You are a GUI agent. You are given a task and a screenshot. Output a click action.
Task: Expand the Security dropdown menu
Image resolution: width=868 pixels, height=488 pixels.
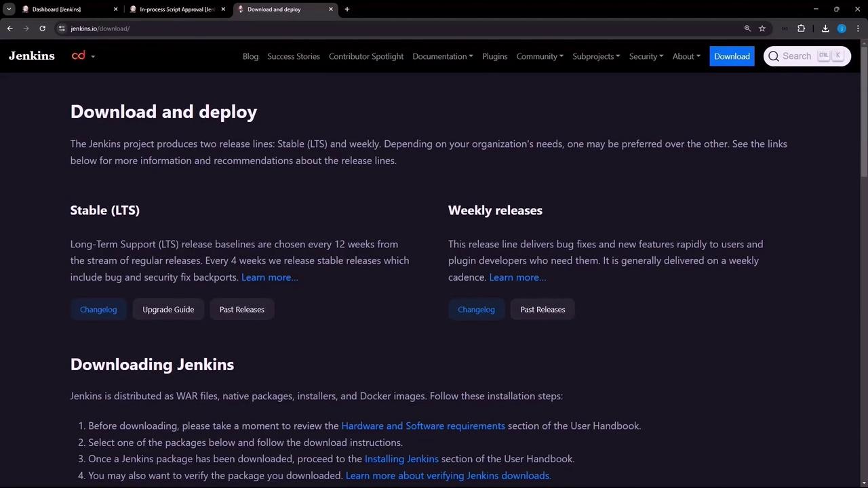tap(646, 56)
